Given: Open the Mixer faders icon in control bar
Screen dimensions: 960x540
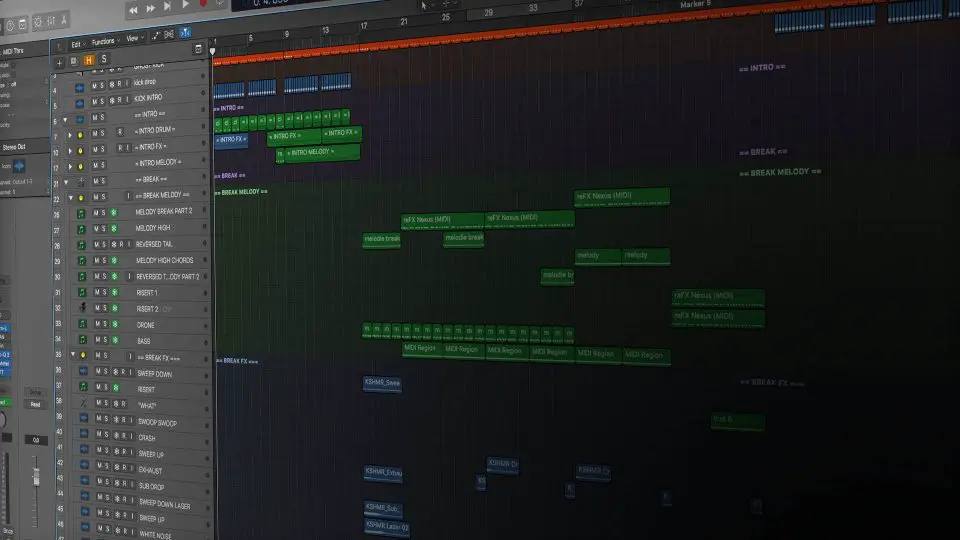Looking at the screenshot, I should pyautogui.click(x=51, y=21).
